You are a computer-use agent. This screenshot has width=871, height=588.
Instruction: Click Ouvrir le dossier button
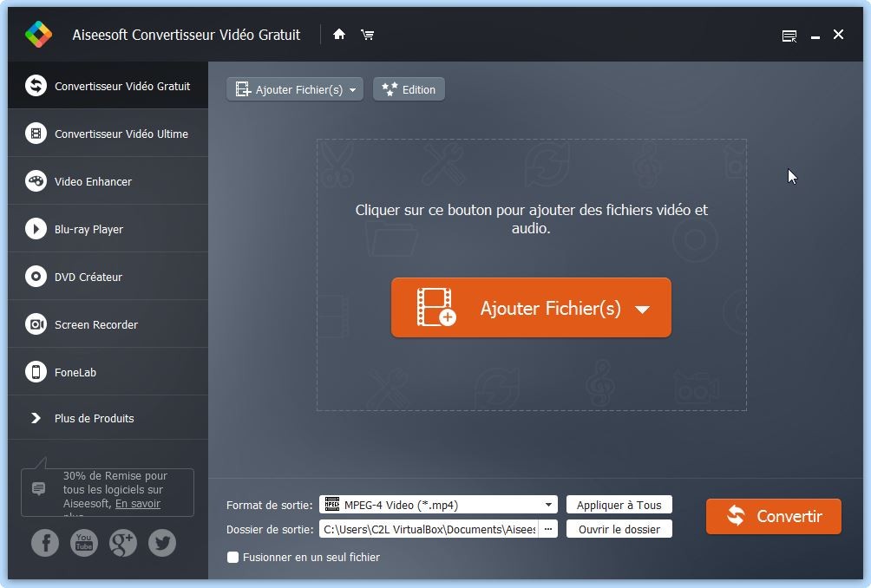click(x=619, y=529)
